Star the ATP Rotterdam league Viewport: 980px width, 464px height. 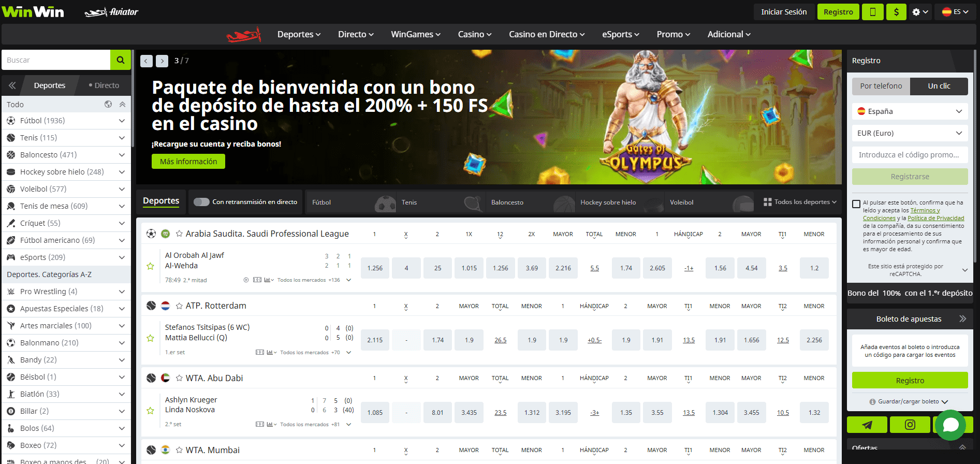pos(179,306)
